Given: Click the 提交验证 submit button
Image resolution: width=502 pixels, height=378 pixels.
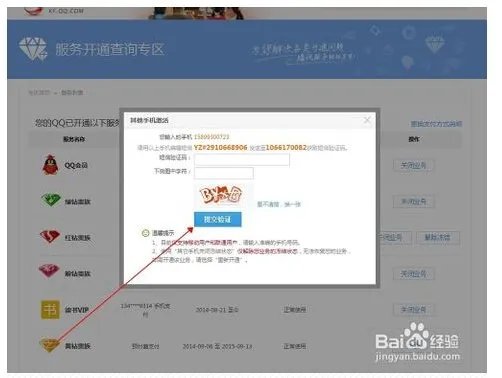Looking at the screenshot, I should 218,219.
